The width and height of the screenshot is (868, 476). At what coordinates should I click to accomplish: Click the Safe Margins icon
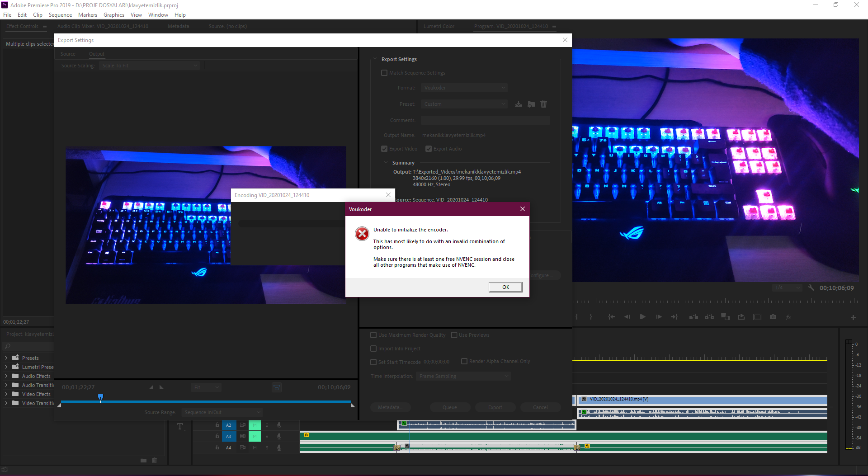[x=757, y=317]
